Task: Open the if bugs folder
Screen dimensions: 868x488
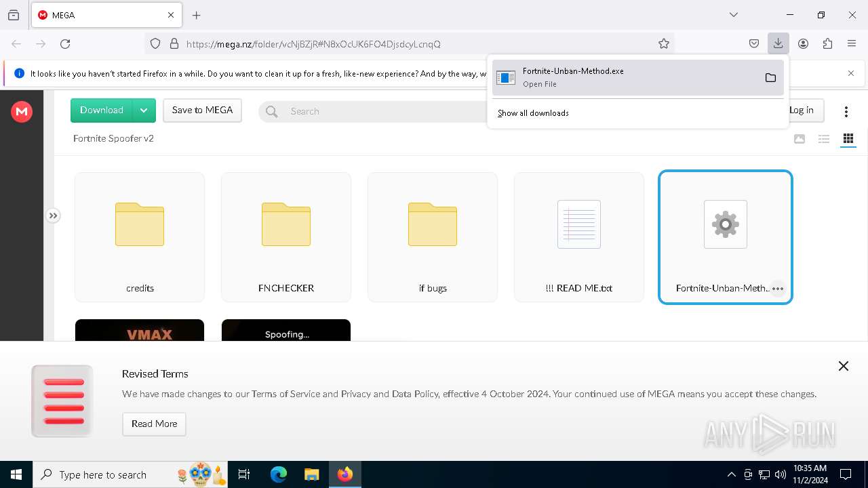Action: pos(433,237)
